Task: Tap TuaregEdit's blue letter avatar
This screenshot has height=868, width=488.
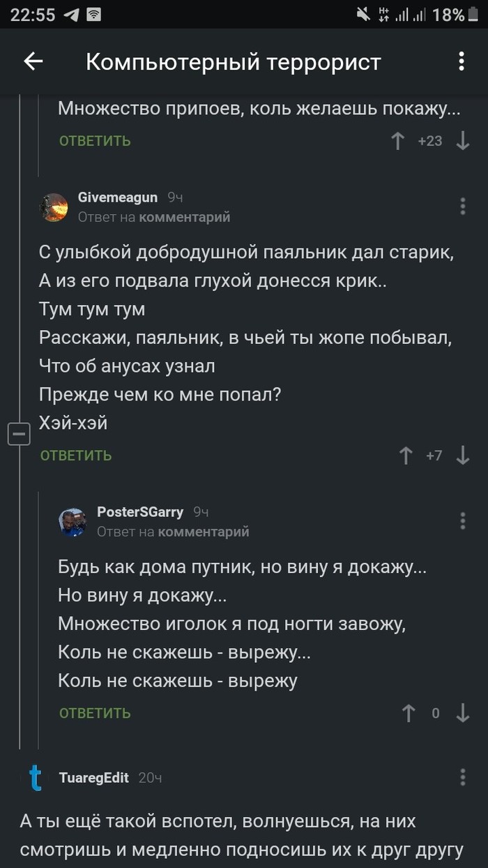Action: click(x=36, y=778)
